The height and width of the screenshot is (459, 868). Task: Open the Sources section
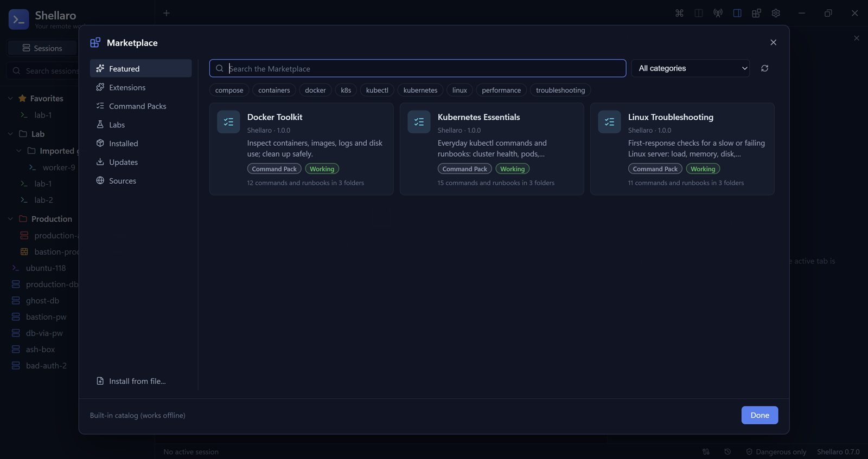[x=141, y=180]
